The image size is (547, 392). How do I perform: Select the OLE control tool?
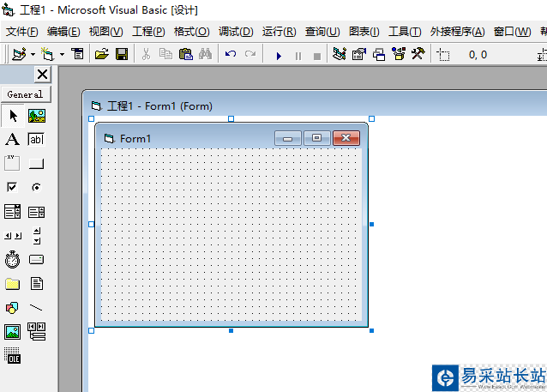pyautogui.click(x=13, y=355)
